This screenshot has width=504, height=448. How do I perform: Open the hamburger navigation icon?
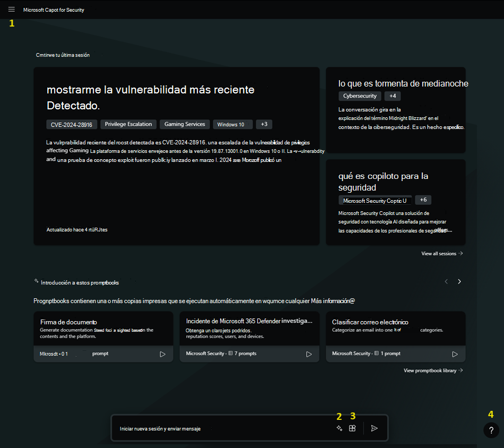(11, 9)
